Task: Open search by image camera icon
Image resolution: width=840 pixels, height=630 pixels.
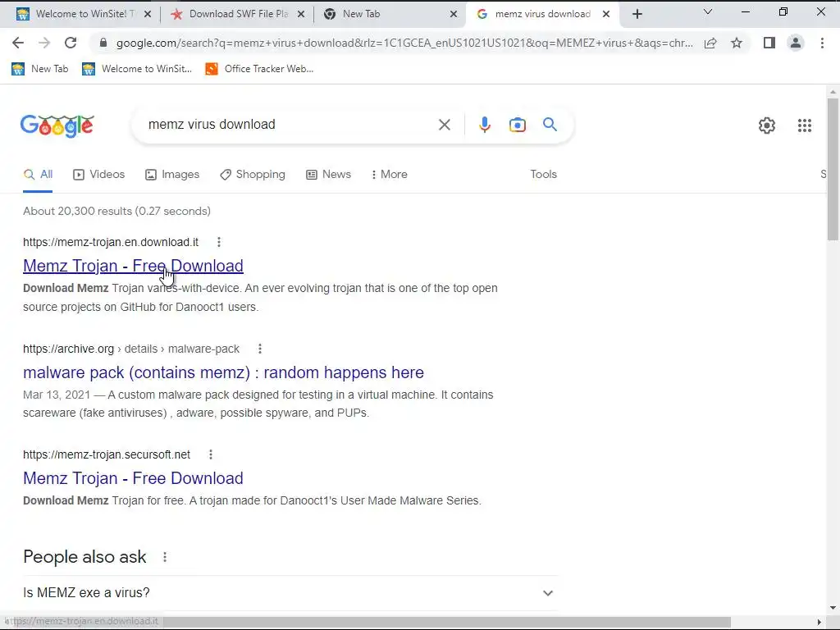Action: point(517,125)
